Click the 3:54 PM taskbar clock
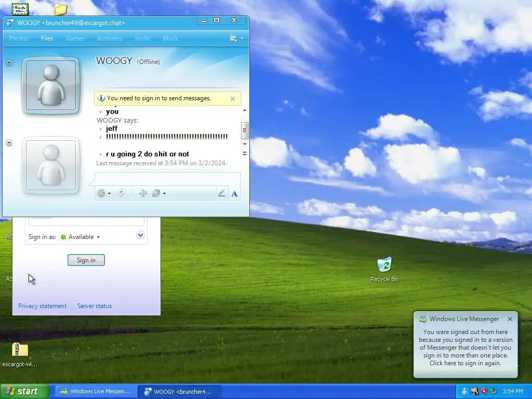Viewport: 532px width, 399px height. pos(513,392)
